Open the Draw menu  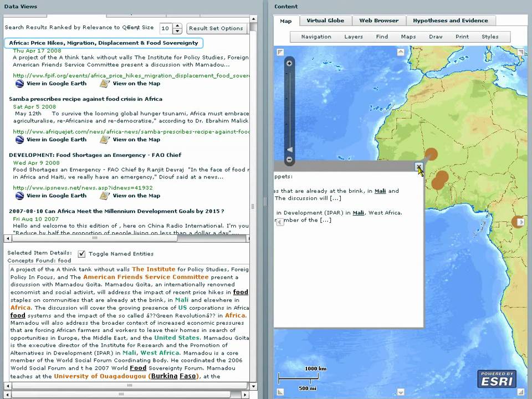[436, 37]
